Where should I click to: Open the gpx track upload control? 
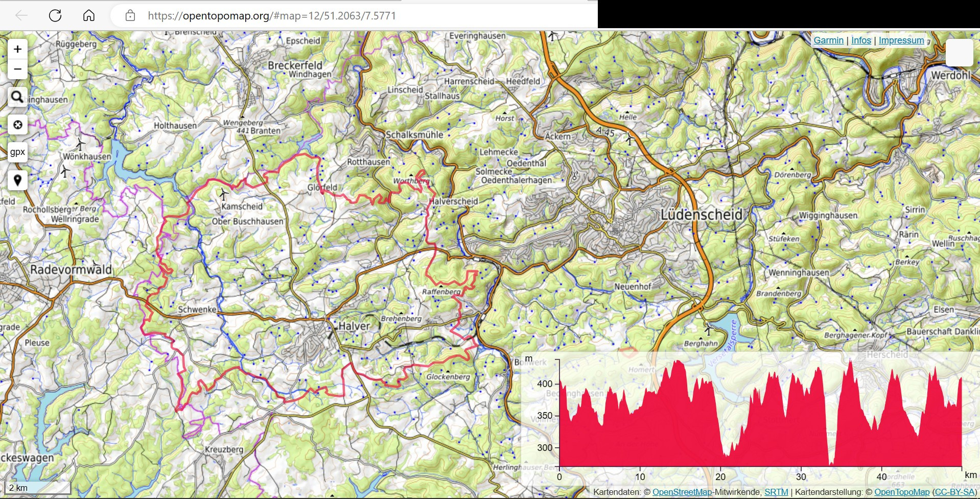[17, 152]
